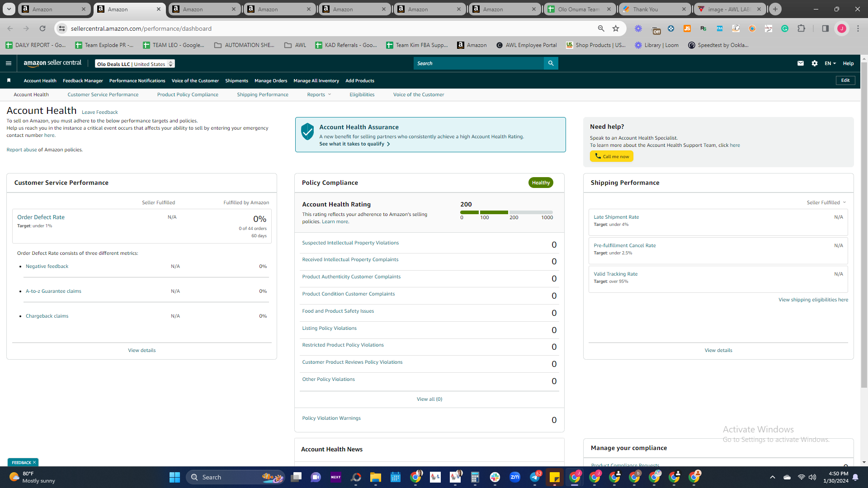Open the Chrome profile avatar

(842, 28)
